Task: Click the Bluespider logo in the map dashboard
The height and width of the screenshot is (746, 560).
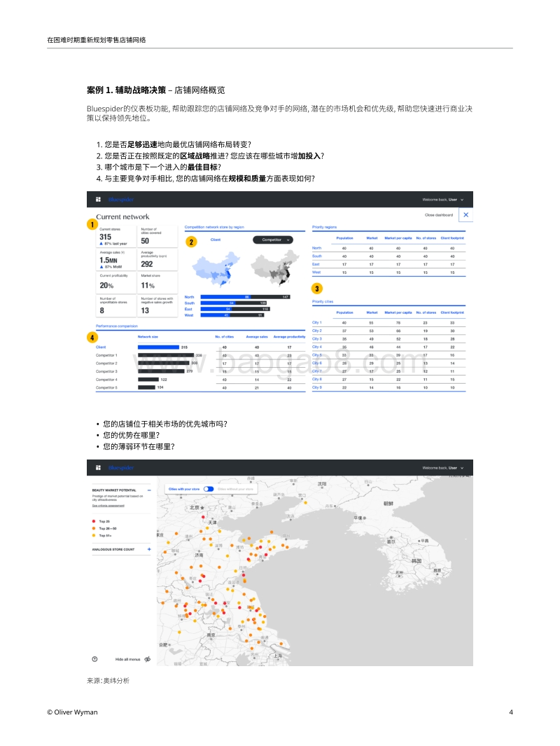Action: [x=120, y=468]
